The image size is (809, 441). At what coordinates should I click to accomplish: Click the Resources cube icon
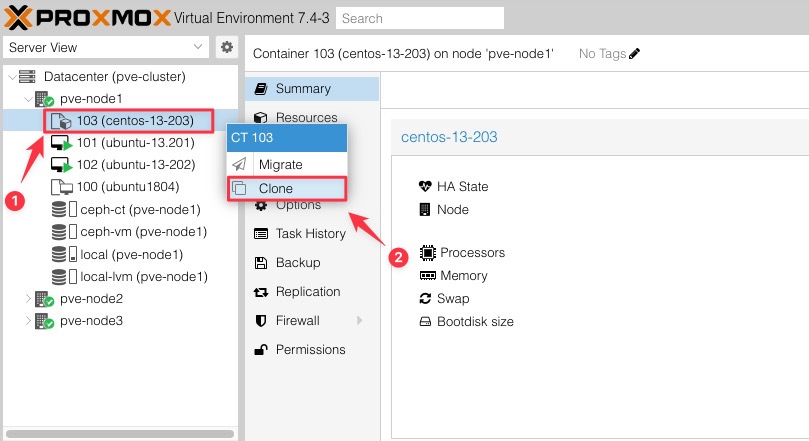coord(261,118)
